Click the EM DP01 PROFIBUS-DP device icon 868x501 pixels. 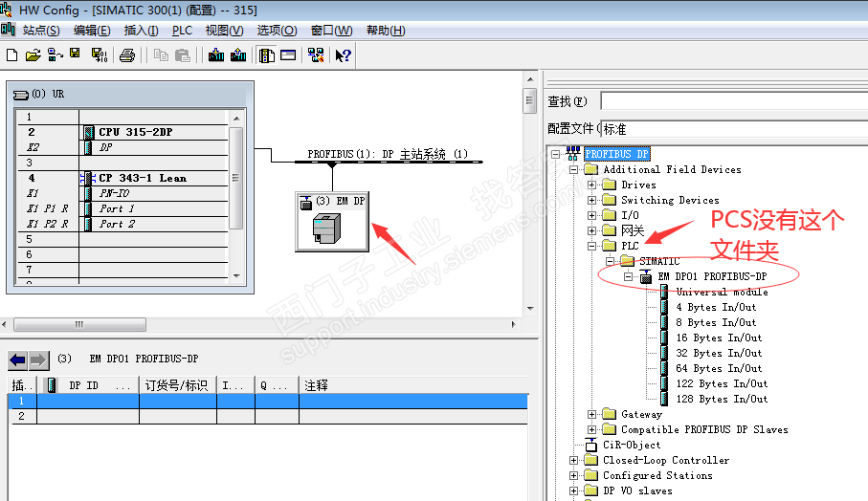[x=646, y=276]
